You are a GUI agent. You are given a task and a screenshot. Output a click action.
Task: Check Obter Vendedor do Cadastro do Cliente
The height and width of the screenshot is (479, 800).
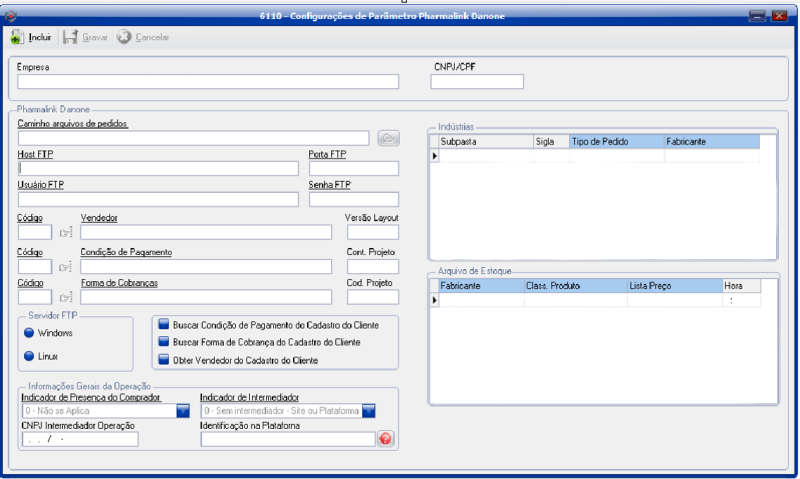(x=163, y=360)
